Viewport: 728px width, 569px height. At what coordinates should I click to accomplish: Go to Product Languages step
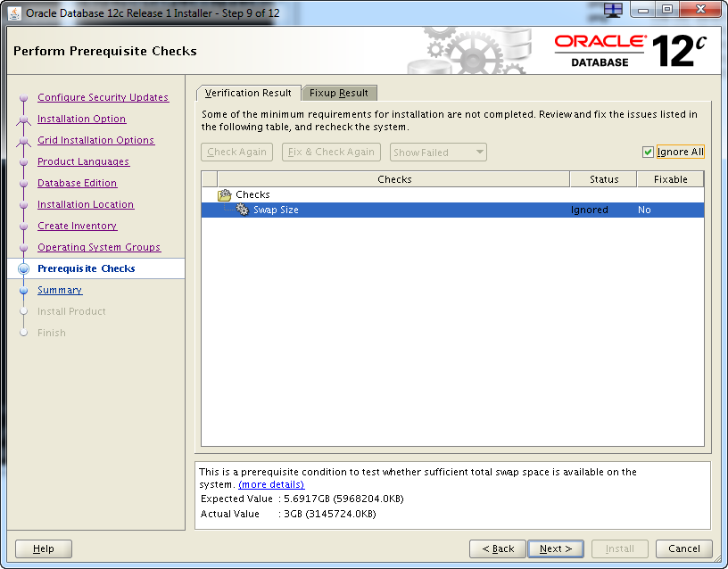click(84, 161)
